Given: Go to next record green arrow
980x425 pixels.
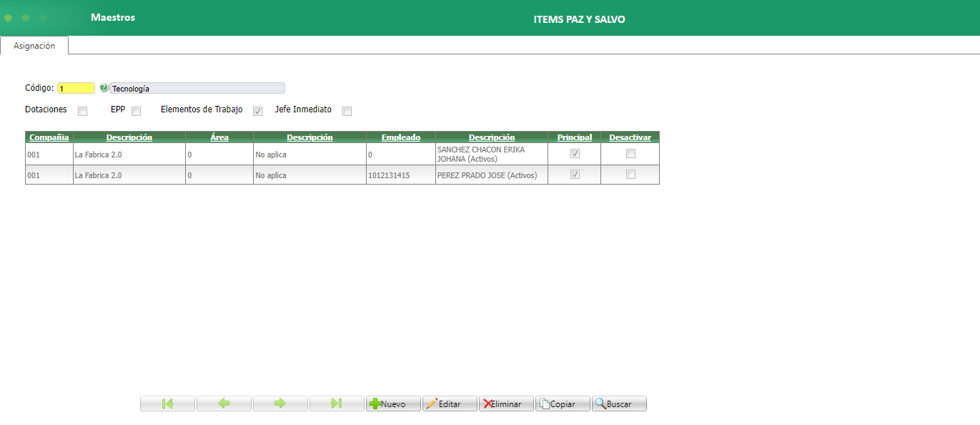Looking at the screenshot, I should (280, 404).
